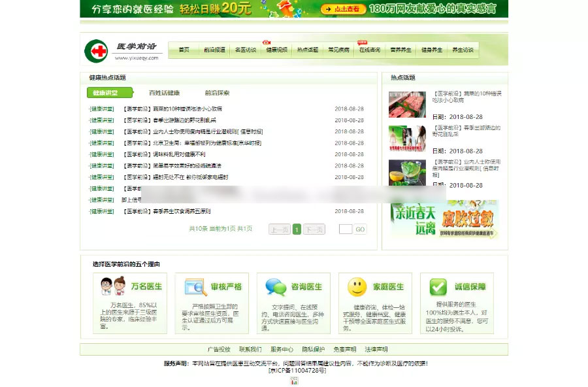This screenshot has height=387, width=588.
Task: Click the page number input field
Action: [x=346, y=229]
